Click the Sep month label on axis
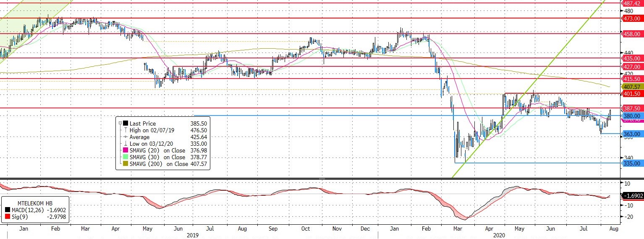 click(273, 229)
